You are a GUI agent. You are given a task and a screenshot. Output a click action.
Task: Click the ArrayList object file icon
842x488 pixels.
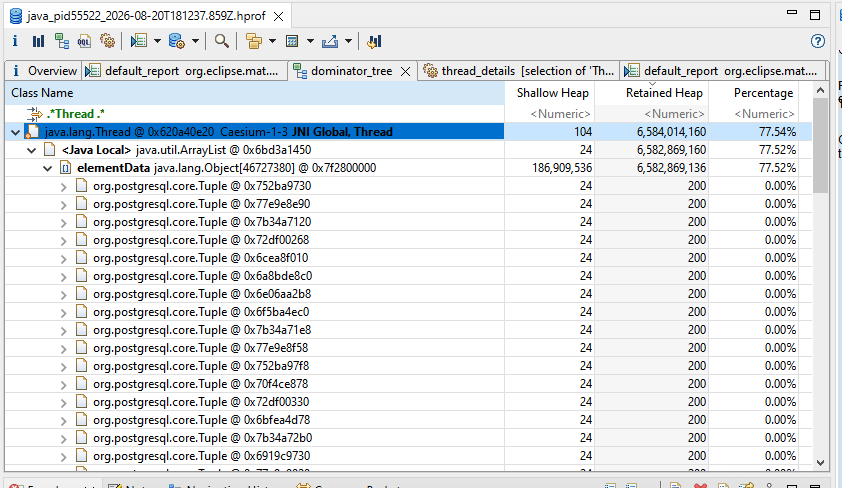pyautogui.click(x=49, y=149)
